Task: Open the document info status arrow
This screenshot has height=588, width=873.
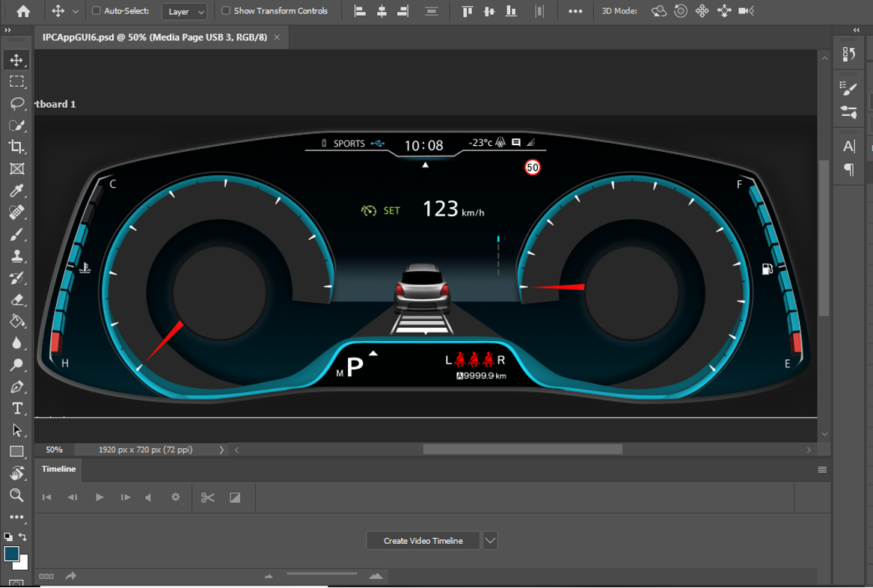Action: click(x=221, y=450)
